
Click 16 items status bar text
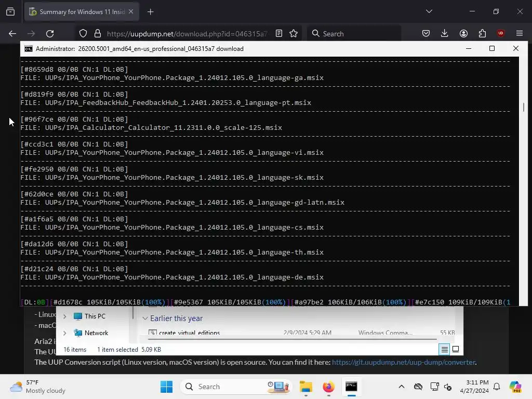[75, 350]
